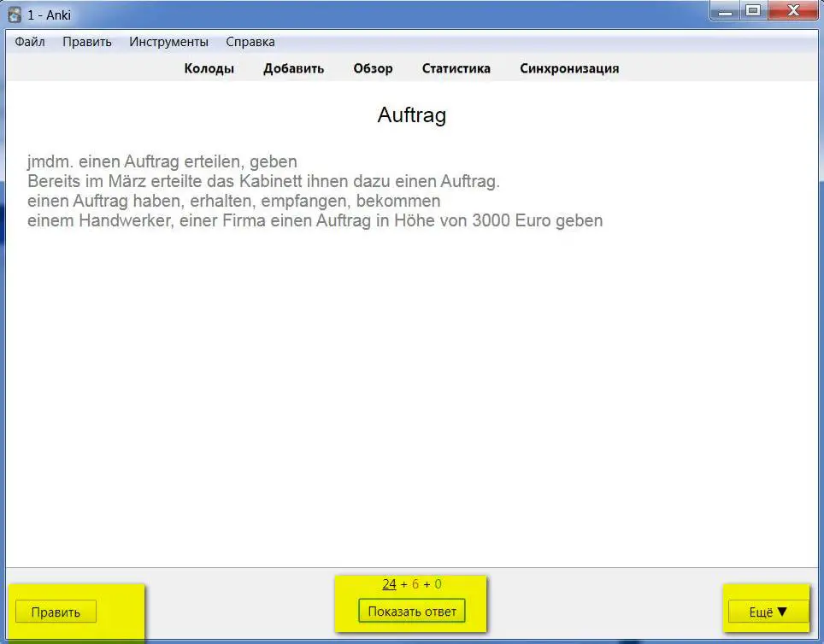Click the Показать ответ button
Screen dimensions: 824x644
(x=412, y=611)
